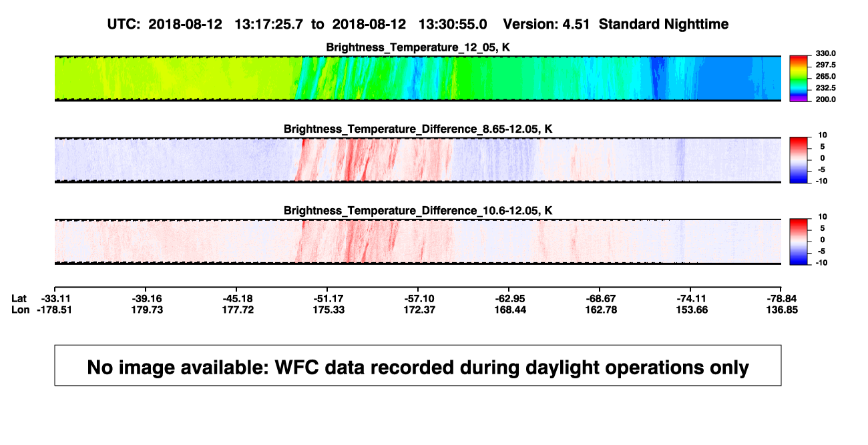Click the 200.0 color scale label
868x445 pixels.
(826, 99)
